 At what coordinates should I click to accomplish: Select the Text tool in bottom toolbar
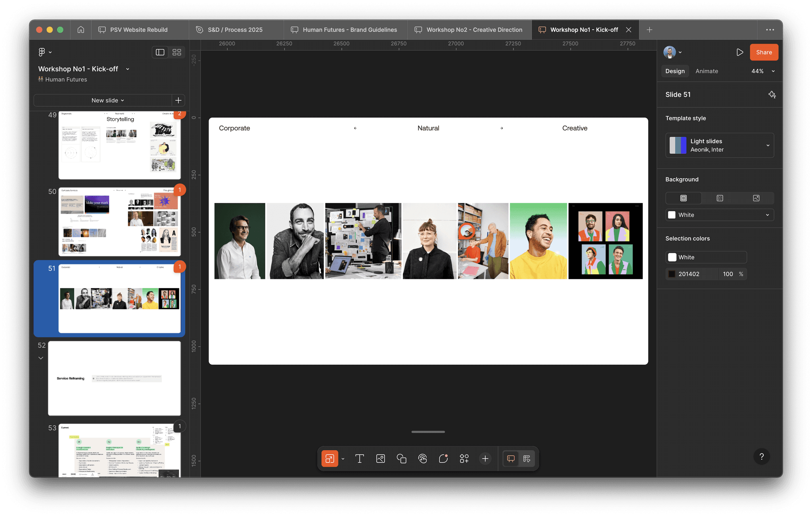[360, 459]
